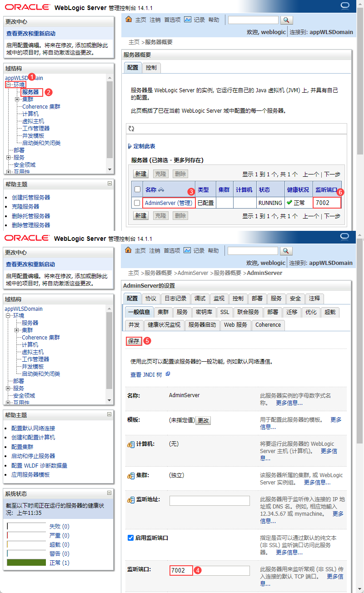The image size is (364, 593).
Task: Click domain tree scroll-up arrow in upper console
Action: (109, 78)
